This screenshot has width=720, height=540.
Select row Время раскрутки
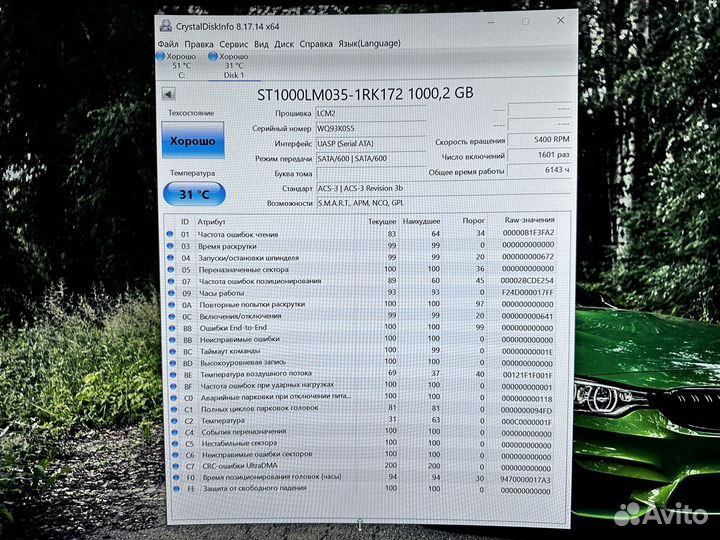361,246
